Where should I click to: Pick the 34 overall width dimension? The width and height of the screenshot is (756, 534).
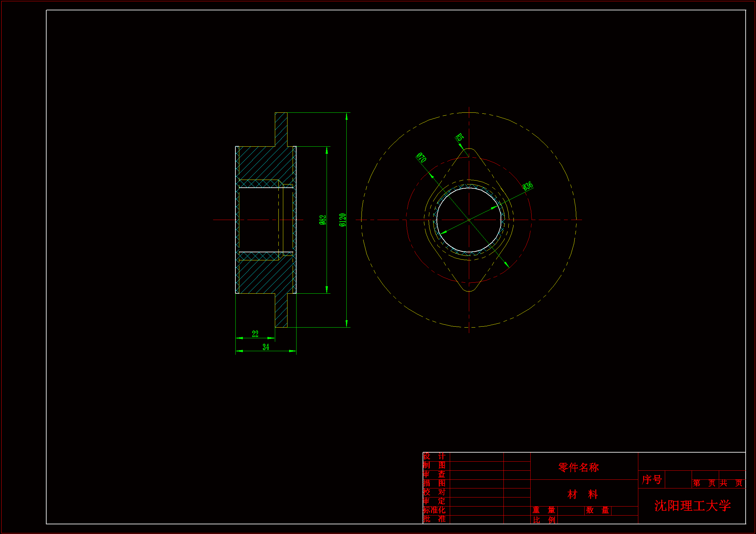266,347
